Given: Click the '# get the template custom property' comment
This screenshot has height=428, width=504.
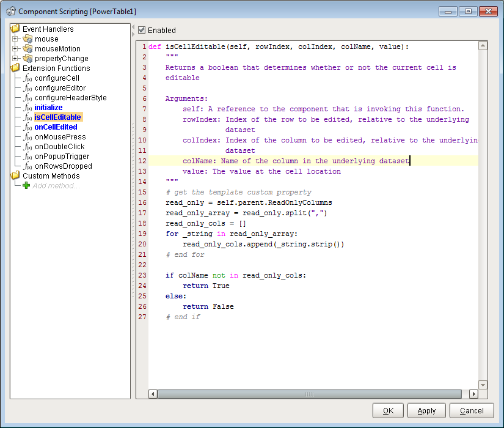Looking at the screenshot, I should click(x=238, y=192).
